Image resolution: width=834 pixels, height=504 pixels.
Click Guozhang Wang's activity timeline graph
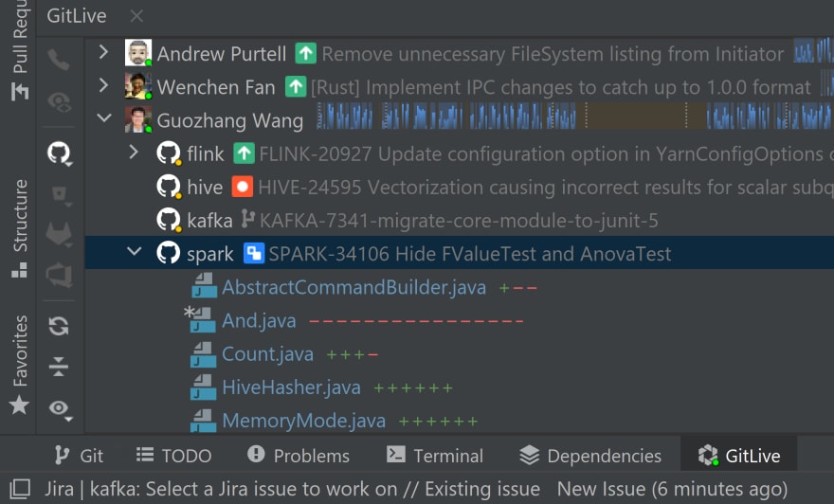[574, 117]
